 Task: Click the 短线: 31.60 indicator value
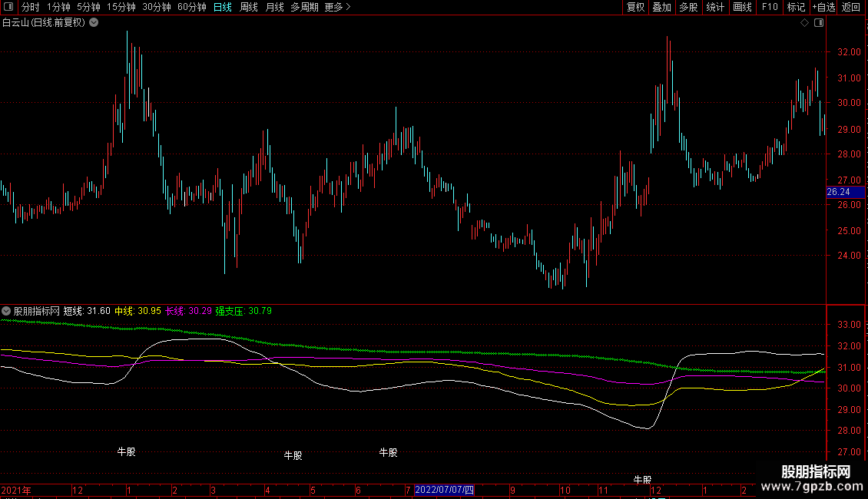pyautogui.click(x=87, y=312)
